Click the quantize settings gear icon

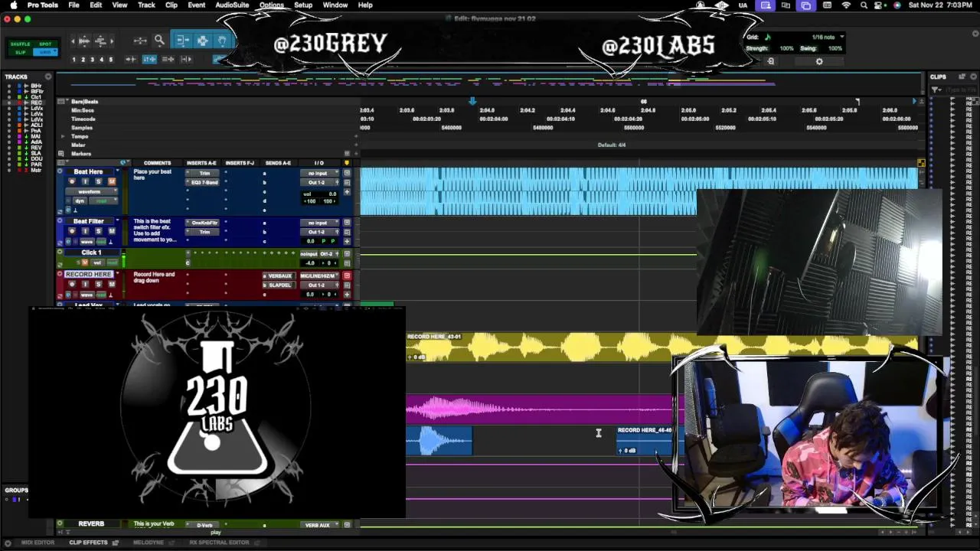(x=819, y=61)
